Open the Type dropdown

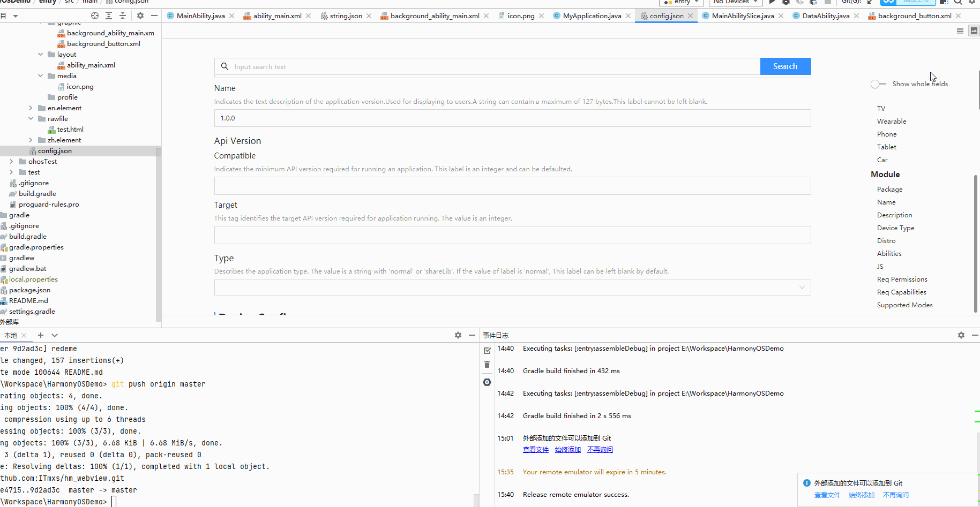click(512, 287)
